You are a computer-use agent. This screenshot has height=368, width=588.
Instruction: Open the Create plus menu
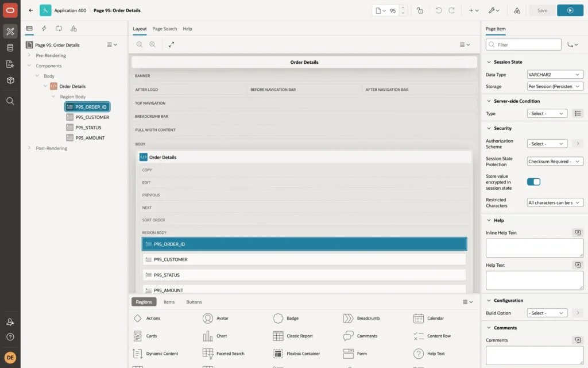click(x=474, y=10)
